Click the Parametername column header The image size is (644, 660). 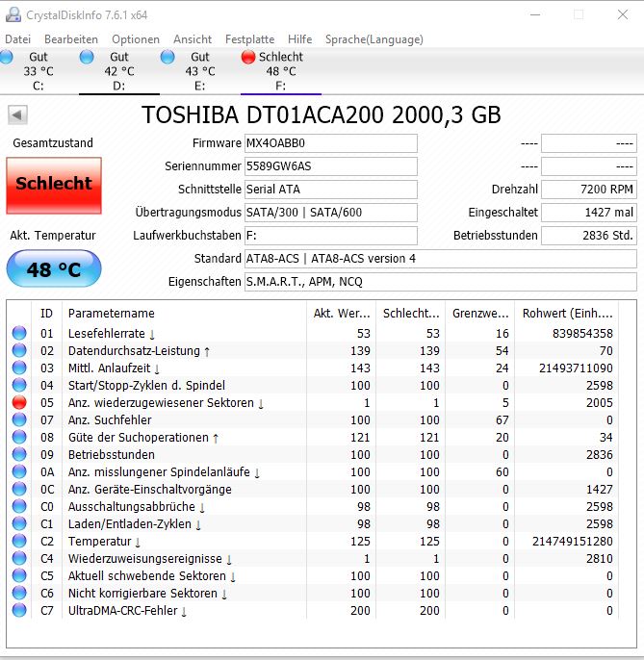(x=185, y=314)
